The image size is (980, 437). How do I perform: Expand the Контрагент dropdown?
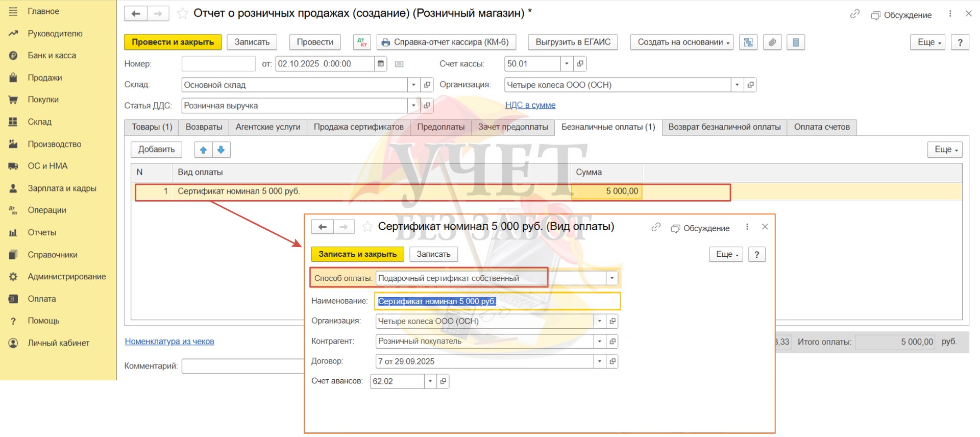point(600,341)
